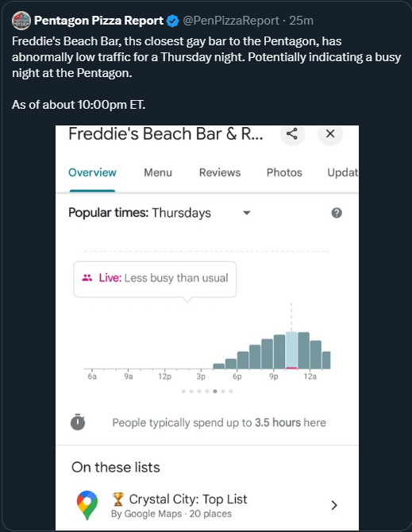Open the popular times help question mark
This screenshot has width=412, height=532.
point(337,213)
